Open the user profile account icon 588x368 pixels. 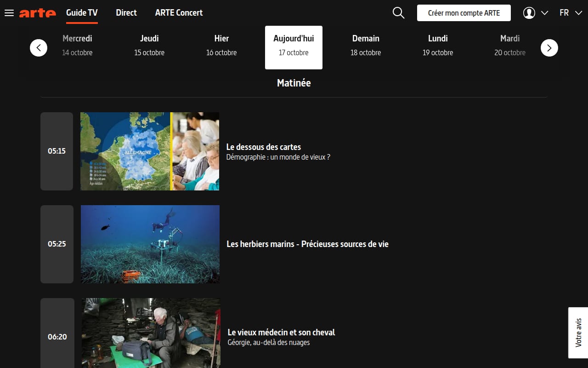pyautogui.click(x=529, y=13)
